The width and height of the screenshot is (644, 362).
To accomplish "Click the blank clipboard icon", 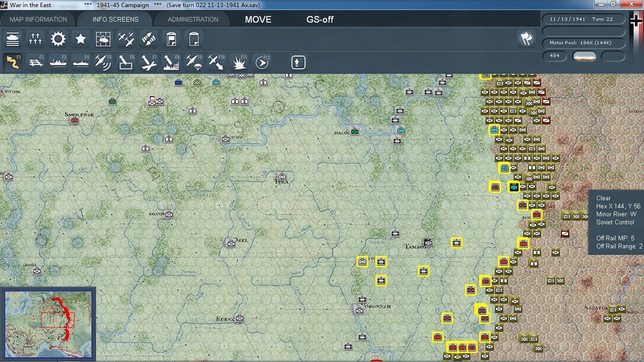I will [194, 39].
